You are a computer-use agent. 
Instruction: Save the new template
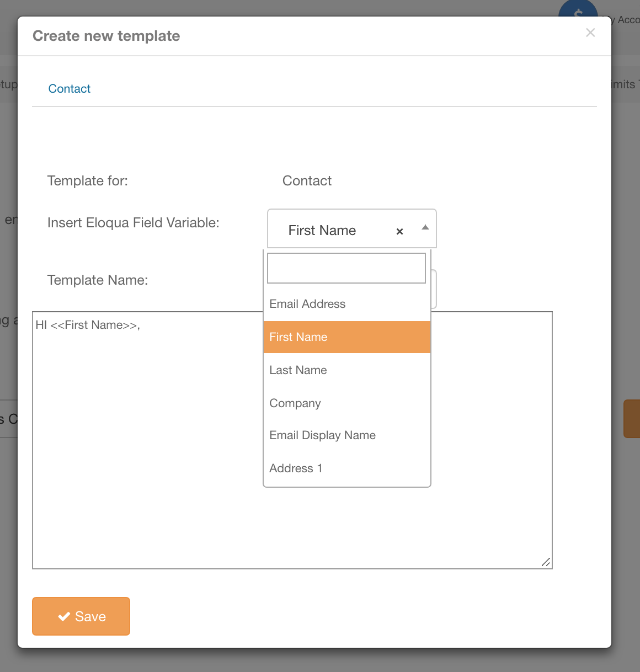pyautogui.click(x=81, y=616)
